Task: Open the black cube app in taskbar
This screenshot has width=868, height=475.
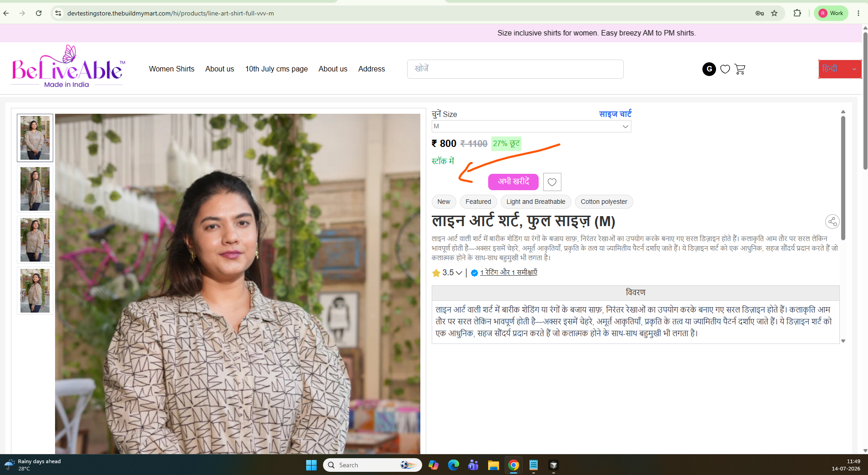Action: click(x=554, y=465)
